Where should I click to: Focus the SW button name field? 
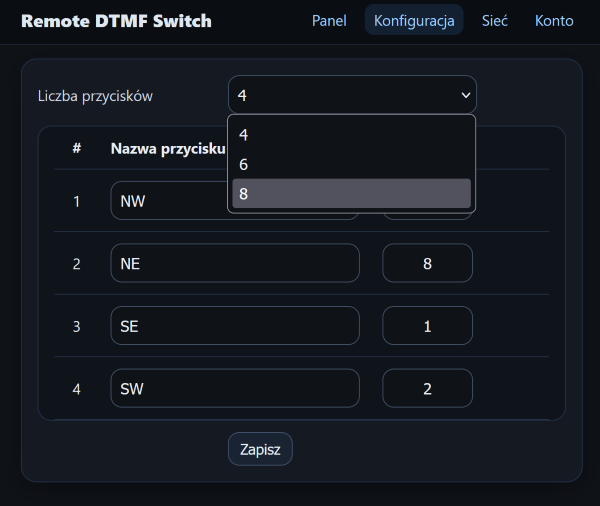coord(234,388)
